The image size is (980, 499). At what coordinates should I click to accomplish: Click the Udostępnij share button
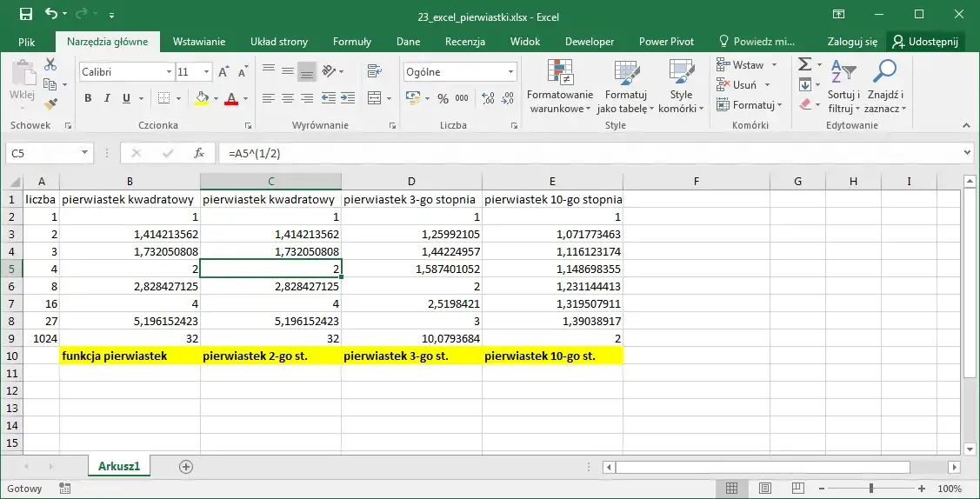click(x=926, y=41)
